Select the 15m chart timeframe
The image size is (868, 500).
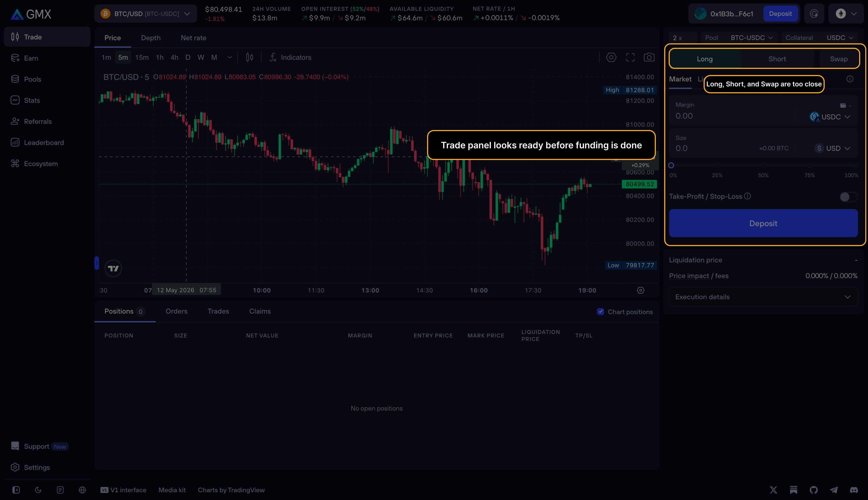142,57
